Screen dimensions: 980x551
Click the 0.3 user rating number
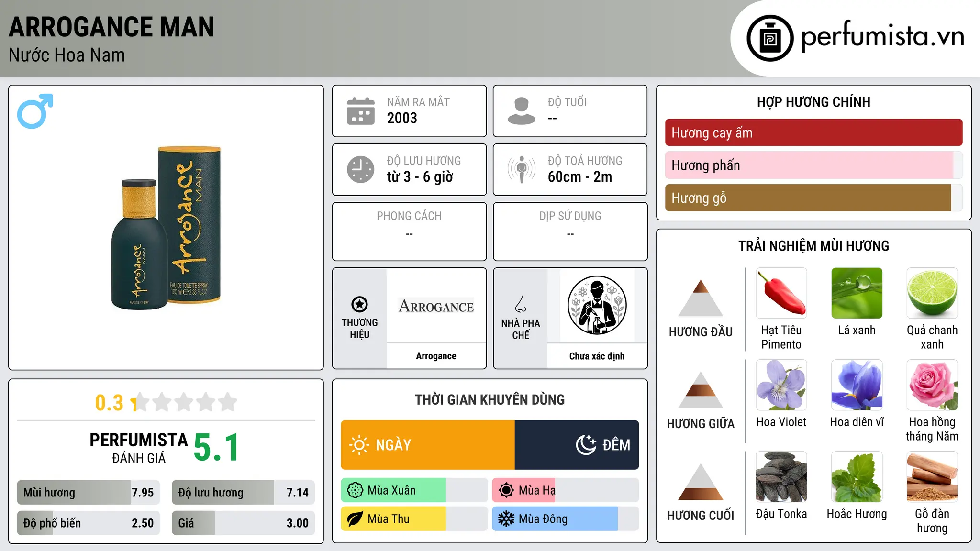[109, 403]
